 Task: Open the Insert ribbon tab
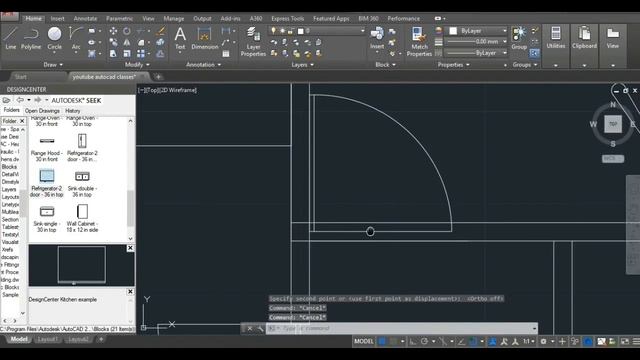point(57,18)
